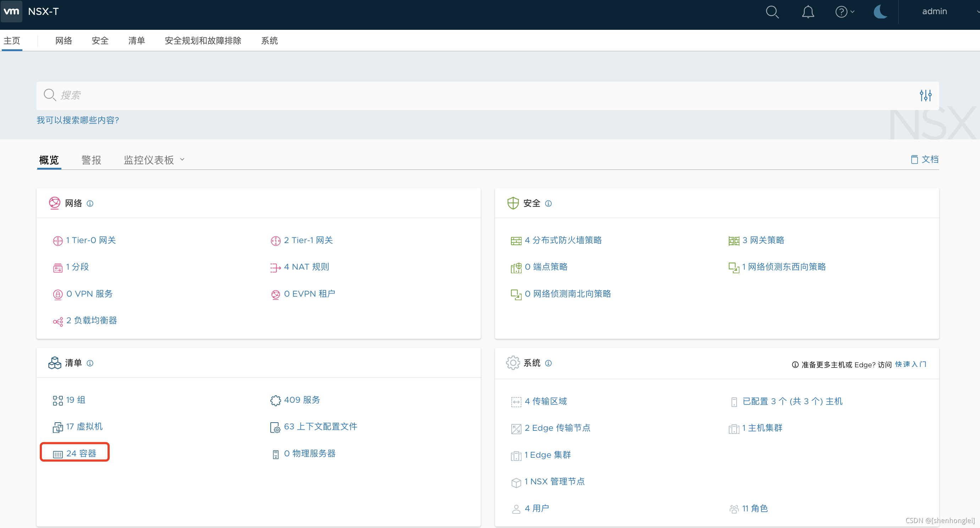Open the VMware logo icon
This screenshot has height=528, width=980.
tap(11, 11)
